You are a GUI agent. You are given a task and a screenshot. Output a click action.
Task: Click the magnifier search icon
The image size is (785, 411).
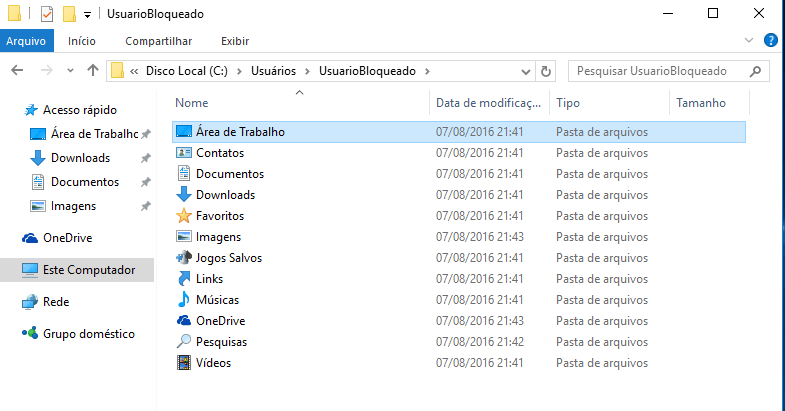click(x=755, y=72)
